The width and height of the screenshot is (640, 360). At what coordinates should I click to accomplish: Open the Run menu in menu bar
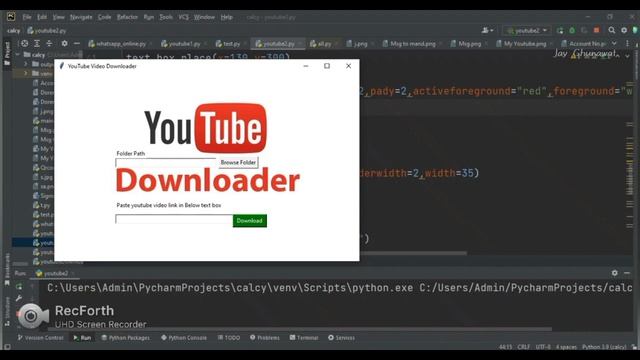click(x=149, y=17)
